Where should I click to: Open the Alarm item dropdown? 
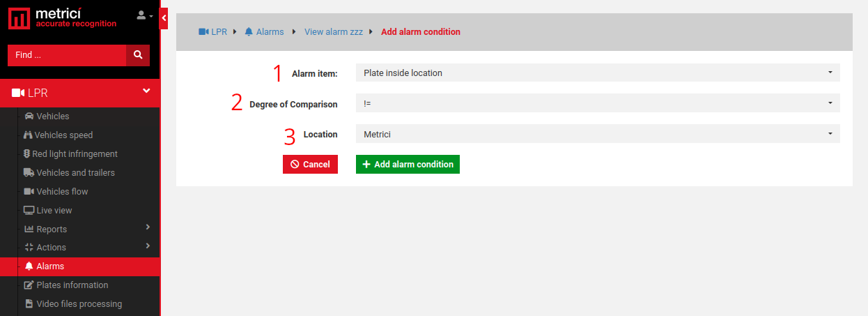click(x=598, y=73)
